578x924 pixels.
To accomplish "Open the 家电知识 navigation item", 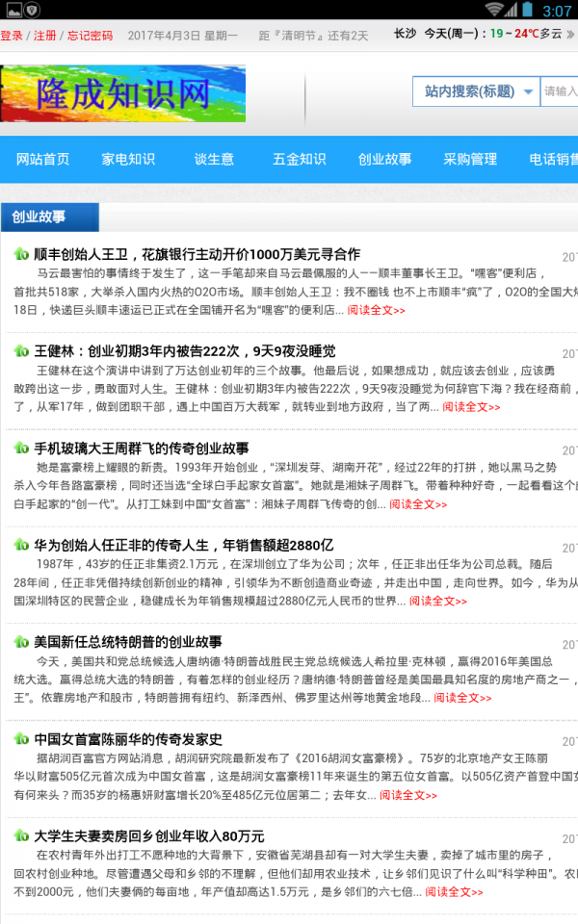I will tap(128, 159).
